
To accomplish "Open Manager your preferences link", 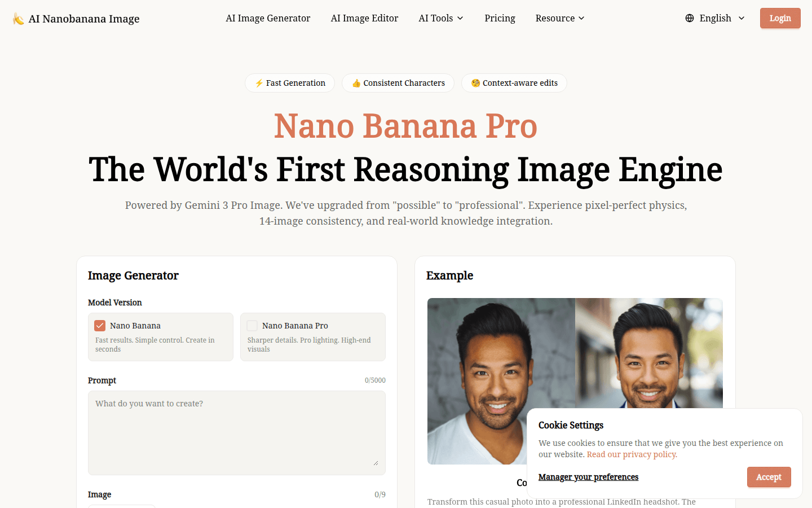I will 588,477.
